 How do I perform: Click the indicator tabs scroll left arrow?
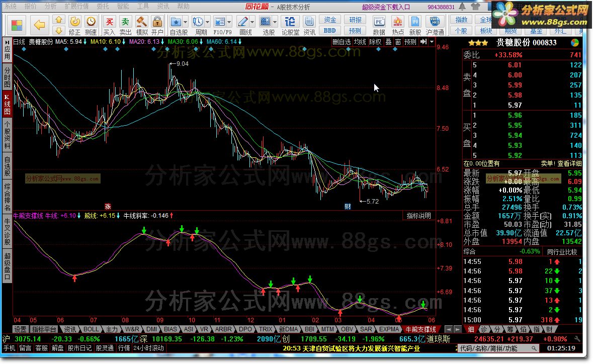(x=448, y=329)
